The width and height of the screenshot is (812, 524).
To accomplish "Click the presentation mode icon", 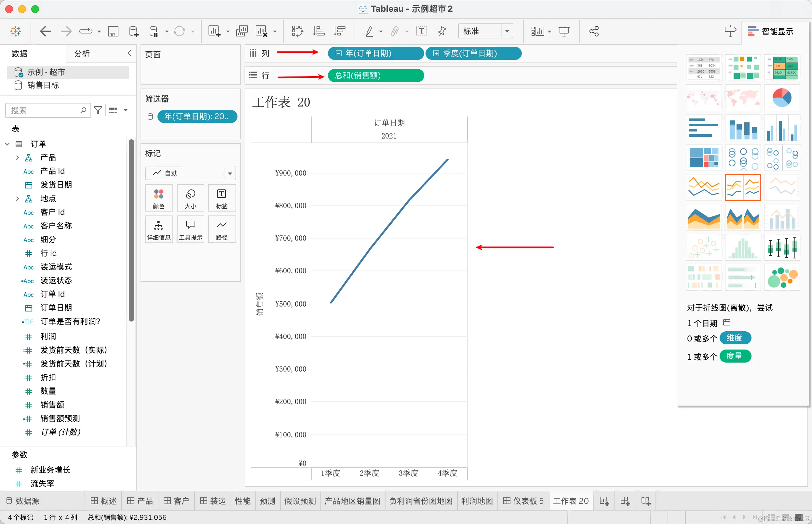I will [564, 31].
